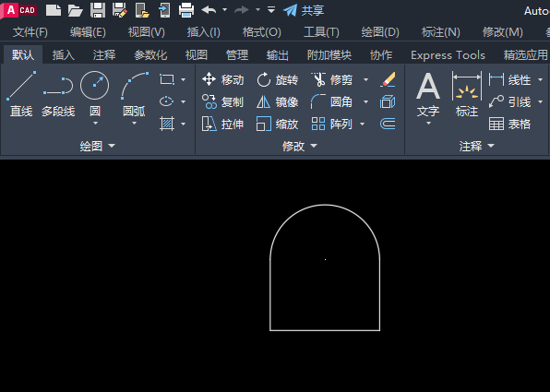550x392 pixels.
Task: Click the 共享 (Share) button
Action: tap(304, 10)
